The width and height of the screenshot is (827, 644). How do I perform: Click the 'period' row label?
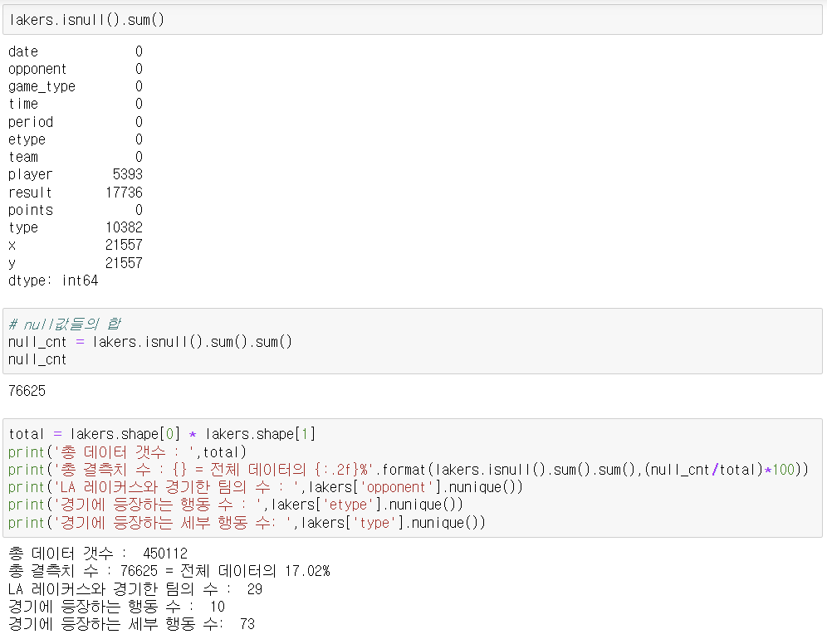[31, 122]
